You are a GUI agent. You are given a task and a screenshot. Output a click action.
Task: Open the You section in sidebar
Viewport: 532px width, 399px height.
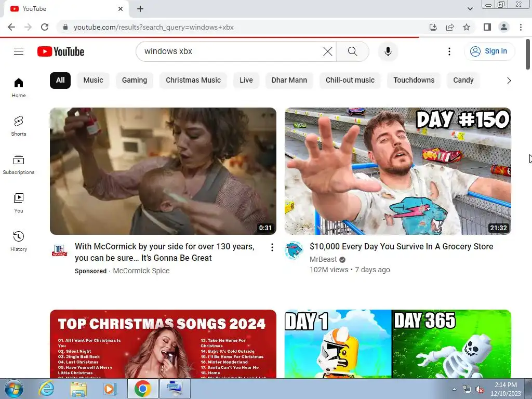click(19, 203)
